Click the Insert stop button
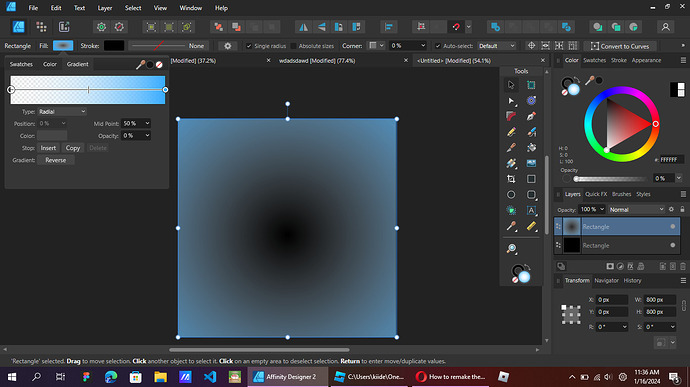The width and height of the screenshot is (690, 387). (x=48, y=148)
